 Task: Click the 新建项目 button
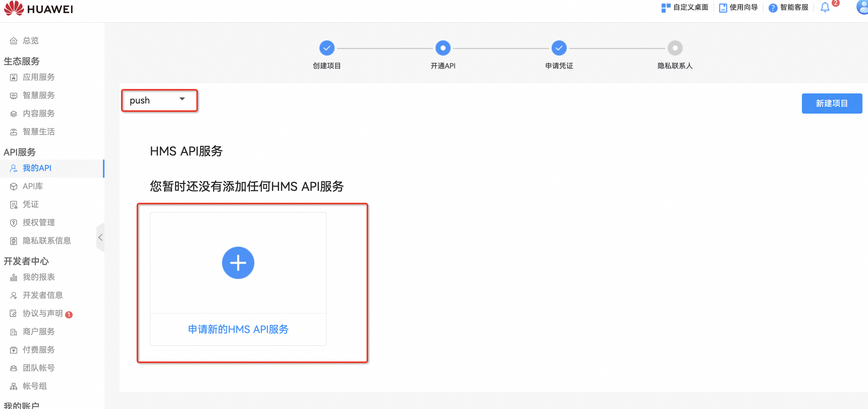(x=832, y=103)
